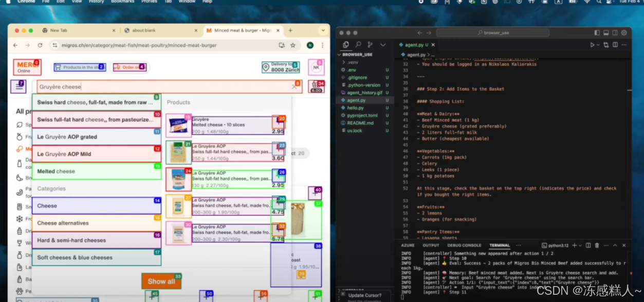644x302 pixels.
Task: Open hello.py in the file explorer
Action: (355, 108)
